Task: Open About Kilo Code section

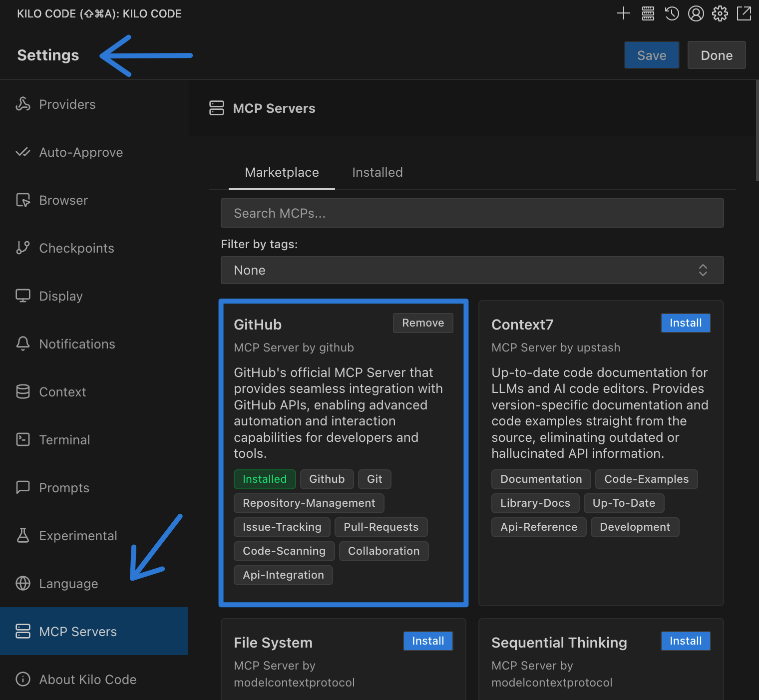Action: (x=94, y=679)
